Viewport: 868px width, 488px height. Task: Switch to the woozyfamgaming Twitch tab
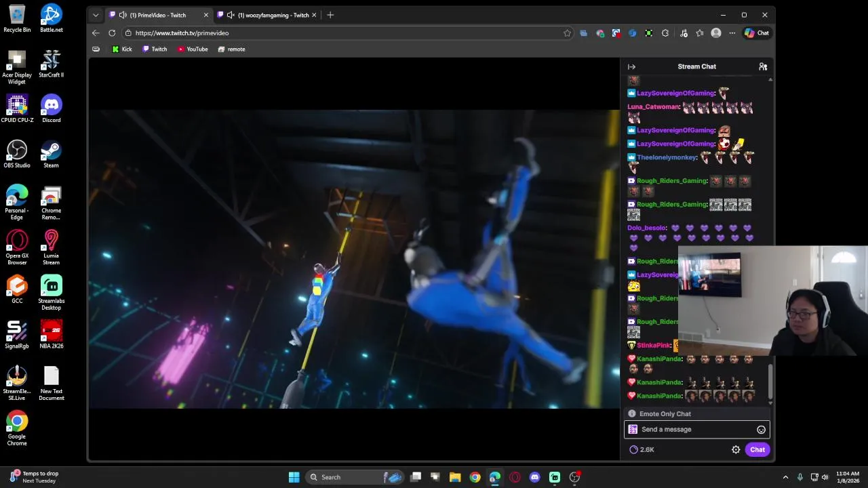click(x=269, y=15)
